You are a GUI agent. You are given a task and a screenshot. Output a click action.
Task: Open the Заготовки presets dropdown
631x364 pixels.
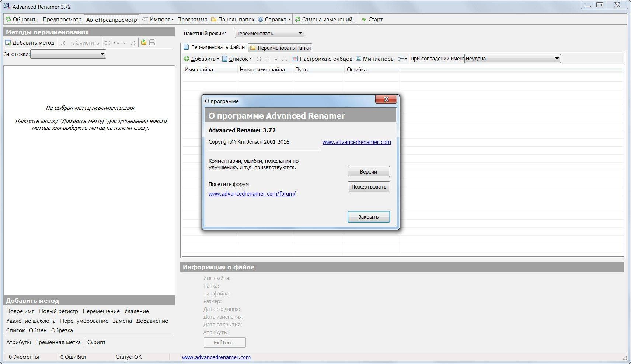point(68,54)
